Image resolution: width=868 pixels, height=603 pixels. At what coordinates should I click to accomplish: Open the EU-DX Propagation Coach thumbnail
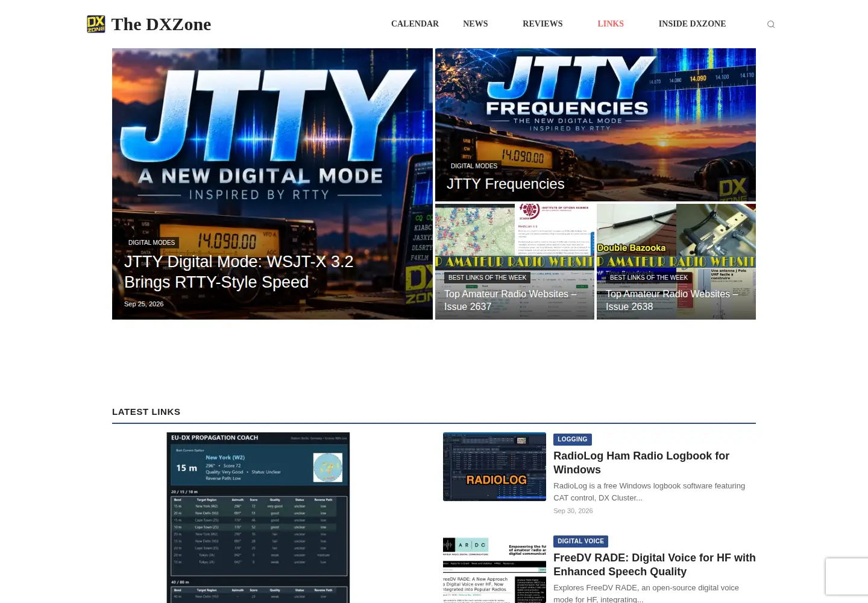[x=258, y=517]
